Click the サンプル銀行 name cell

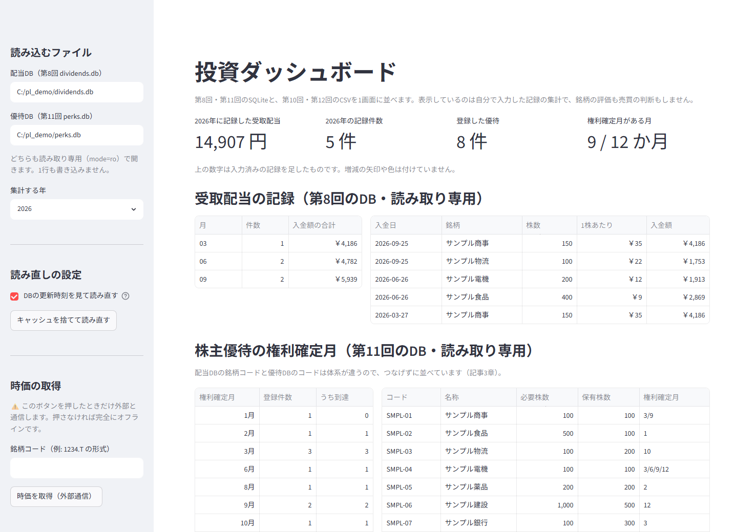pos(478,523)
